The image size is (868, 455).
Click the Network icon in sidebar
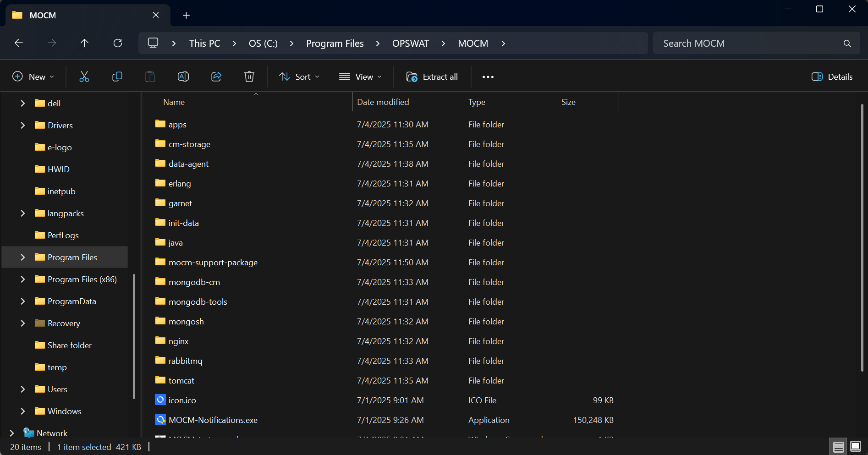[29, 433]
